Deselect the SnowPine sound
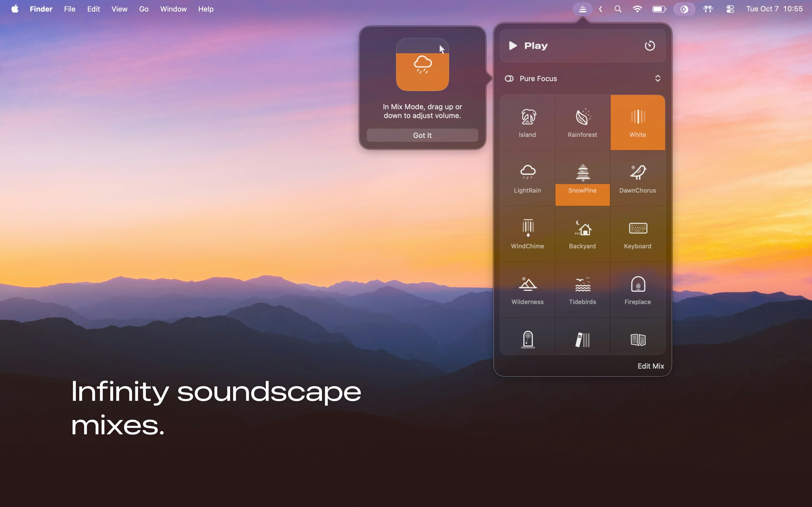This screenshot has height=507, width=812. 582,177
